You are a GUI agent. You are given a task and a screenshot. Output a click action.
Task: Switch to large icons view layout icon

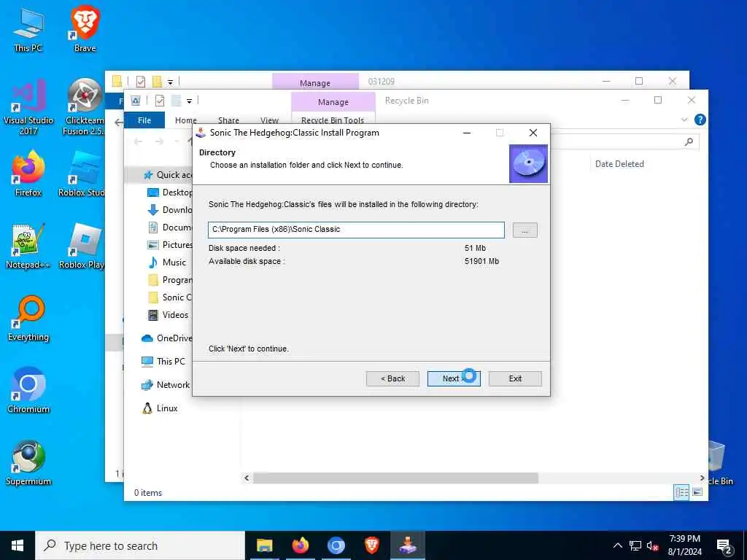[697, 492]
